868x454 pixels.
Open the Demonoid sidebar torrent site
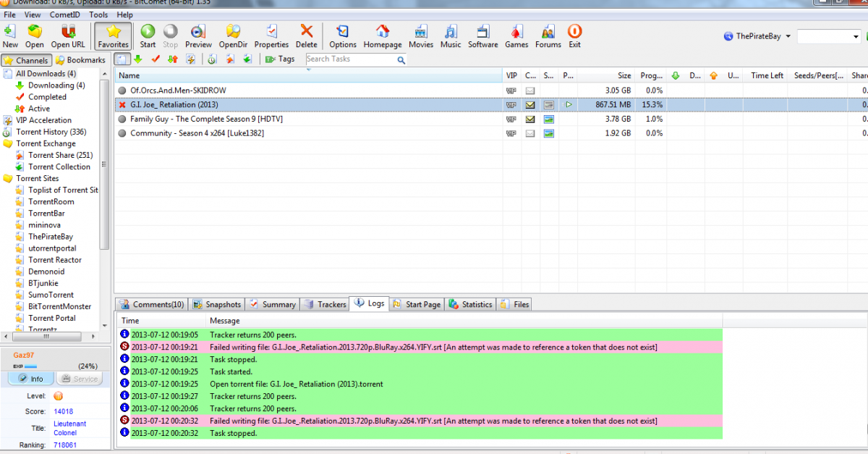46,272
